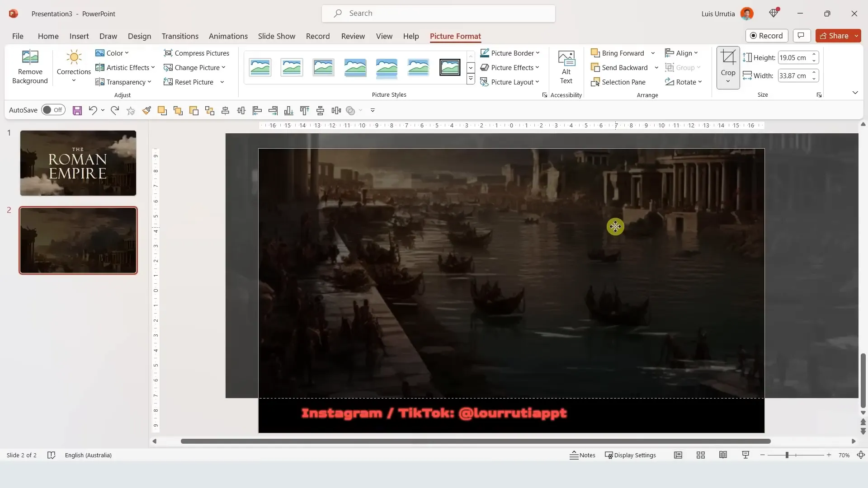Expand Bring Forward arrow options
This screenshot has height=488, width=868.
[x=653, y=53]
